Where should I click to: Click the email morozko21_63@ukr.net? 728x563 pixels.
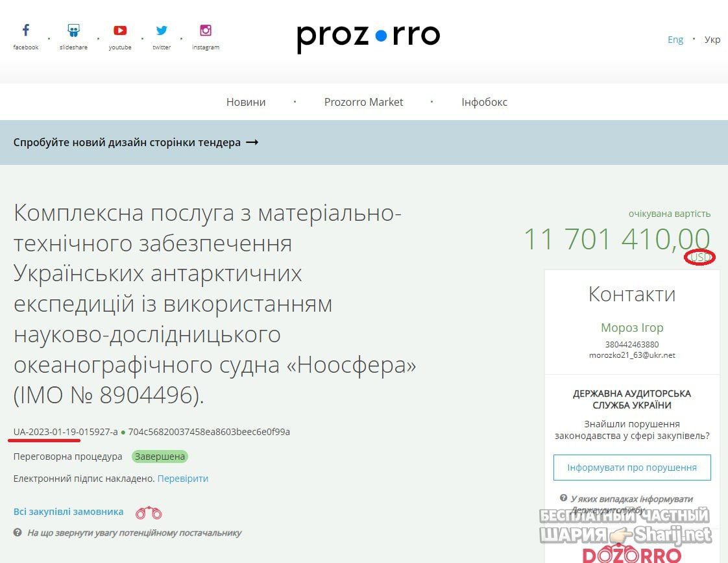632,355
